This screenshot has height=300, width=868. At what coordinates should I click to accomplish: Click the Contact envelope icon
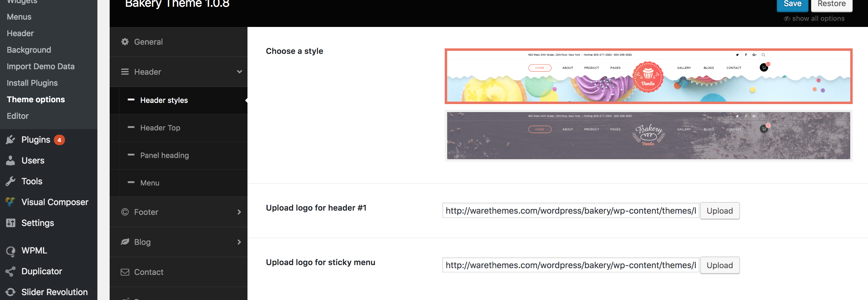pos(125,272)
